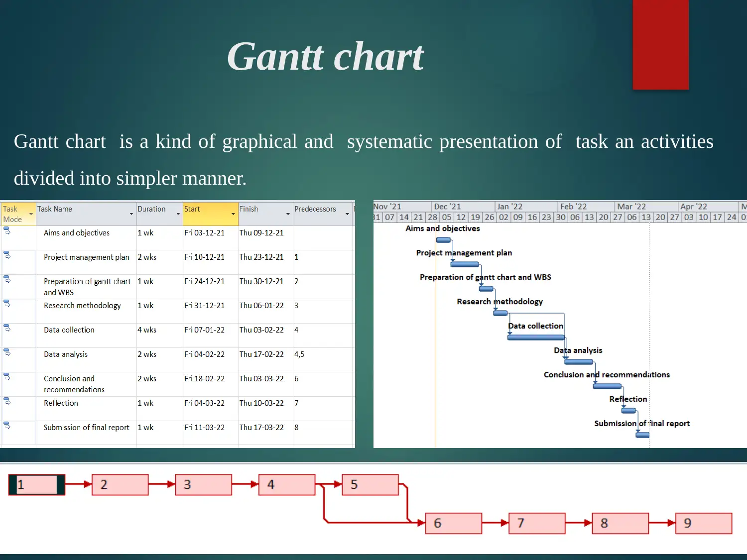747x560 pixels.
Task: Select the Duration column header
Action: [x=159, y=214]
